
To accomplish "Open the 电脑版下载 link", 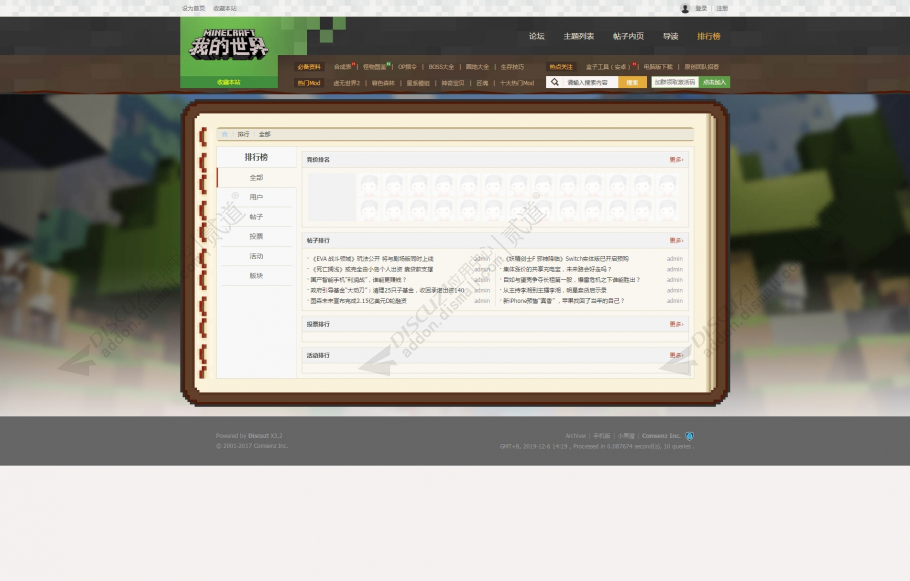I will point(658,67).
